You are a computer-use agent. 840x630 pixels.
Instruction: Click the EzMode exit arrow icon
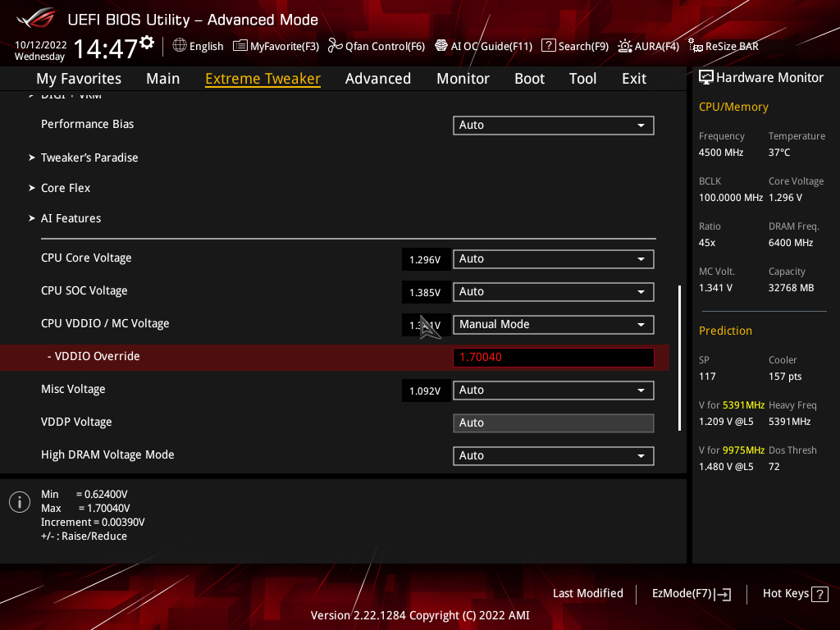(x=723, y=594)
